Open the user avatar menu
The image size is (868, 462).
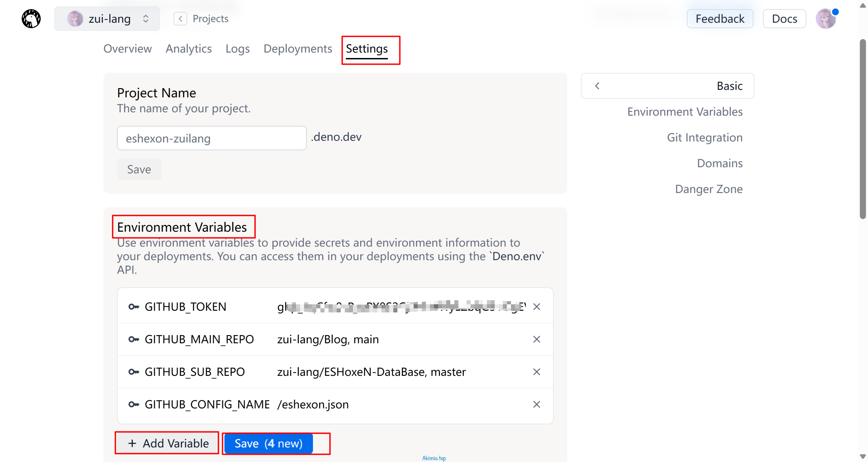click(x=826, y=19)
